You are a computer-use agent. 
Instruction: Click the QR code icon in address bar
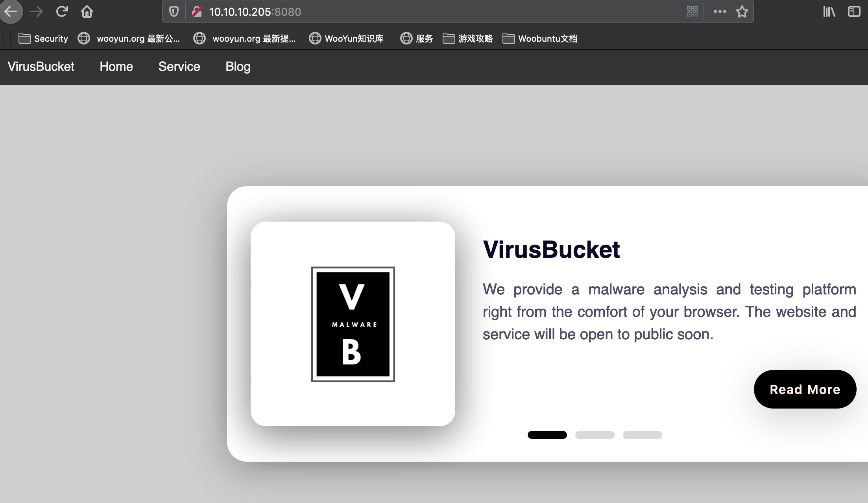point(692,12)
